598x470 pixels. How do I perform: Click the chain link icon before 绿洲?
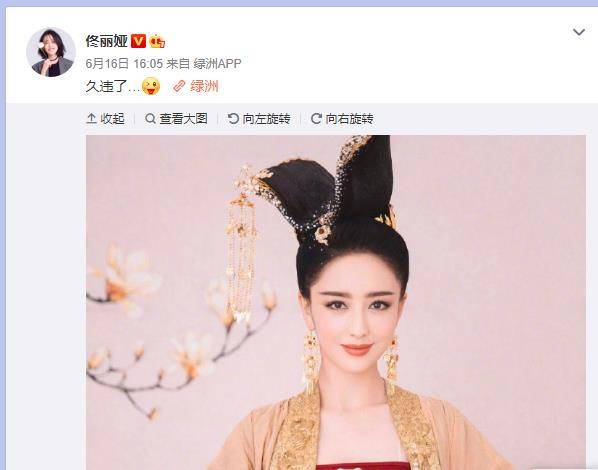pos(179,87)
